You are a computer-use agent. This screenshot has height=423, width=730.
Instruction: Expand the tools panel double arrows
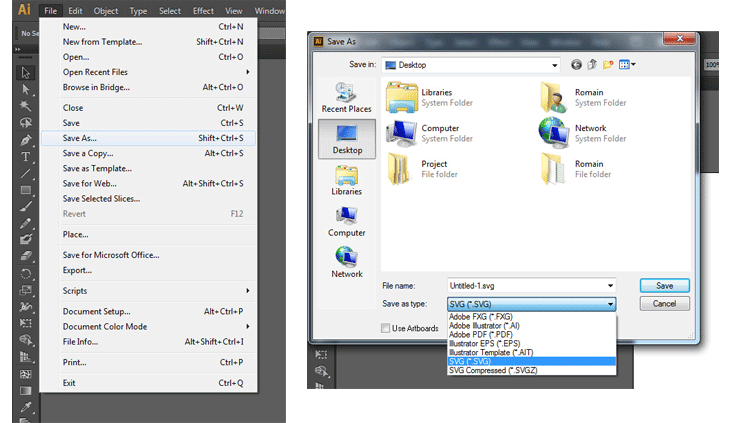tap(18, 49)
